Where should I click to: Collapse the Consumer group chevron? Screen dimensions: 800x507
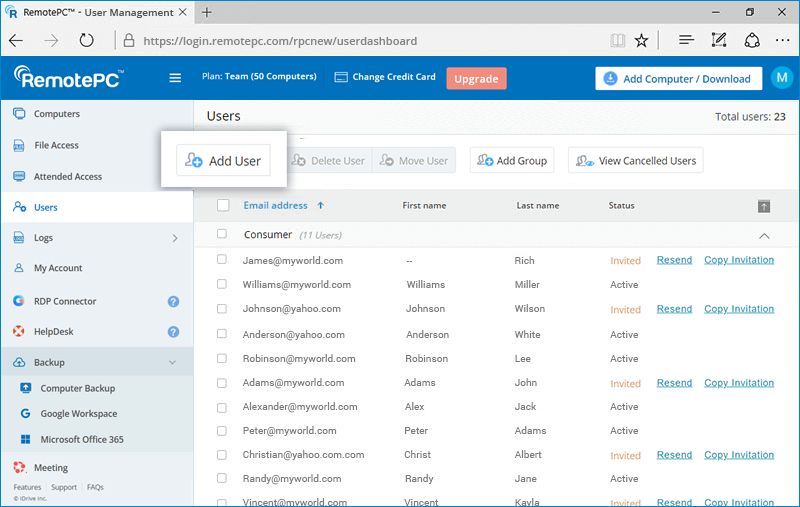765,236
